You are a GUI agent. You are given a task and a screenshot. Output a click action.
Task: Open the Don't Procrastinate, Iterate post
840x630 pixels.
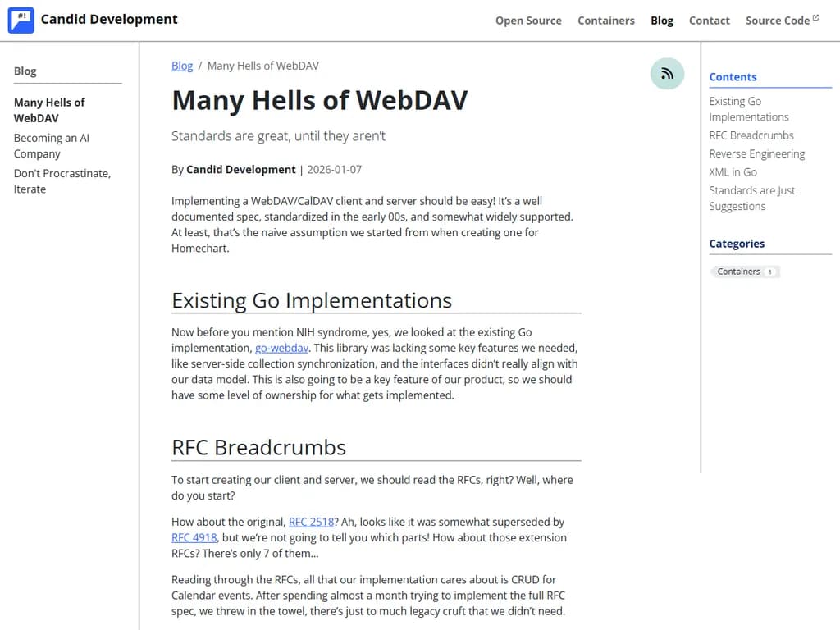pos(61,180)
